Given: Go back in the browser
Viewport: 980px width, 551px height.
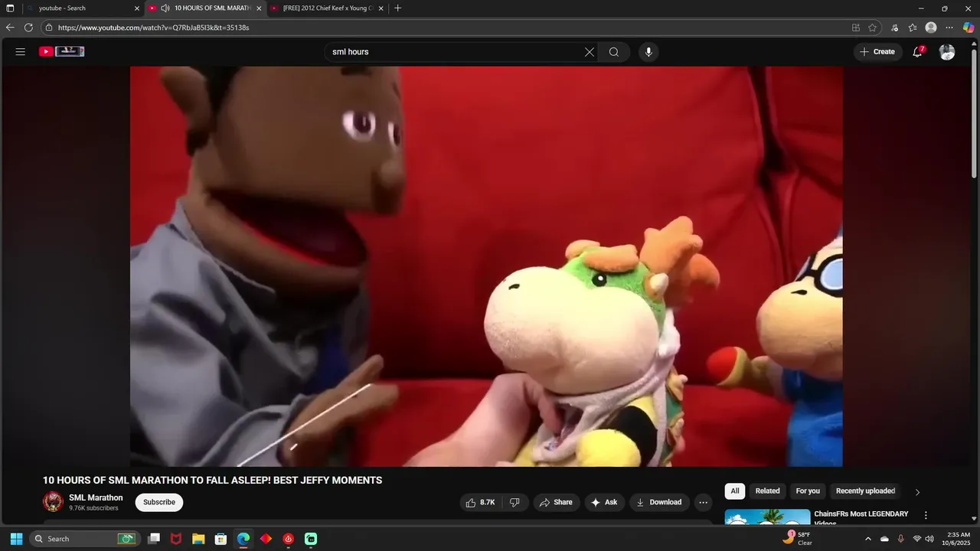Looking at the screenshot, I should click(x=10, y=28).
